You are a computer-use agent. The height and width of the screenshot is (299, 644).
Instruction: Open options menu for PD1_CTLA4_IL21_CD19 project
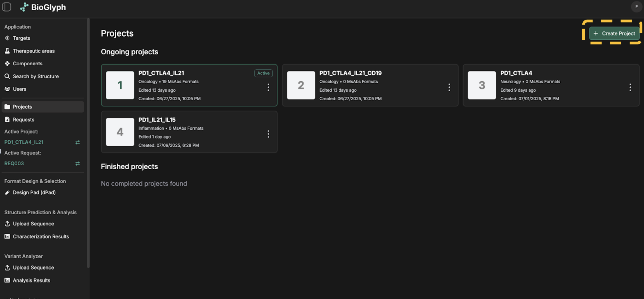pos(449,87)
